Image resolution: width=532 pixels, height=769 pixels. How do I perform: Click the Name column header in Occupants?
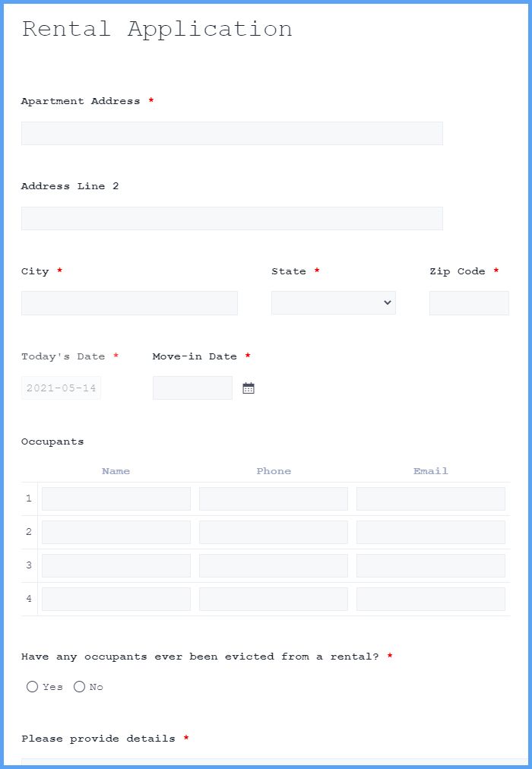(116, 471)
